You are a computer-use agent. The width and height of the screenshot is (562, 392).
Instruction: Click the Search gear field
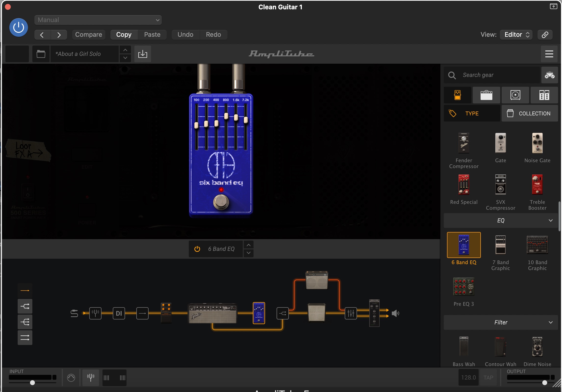click(x=492, y=75)
